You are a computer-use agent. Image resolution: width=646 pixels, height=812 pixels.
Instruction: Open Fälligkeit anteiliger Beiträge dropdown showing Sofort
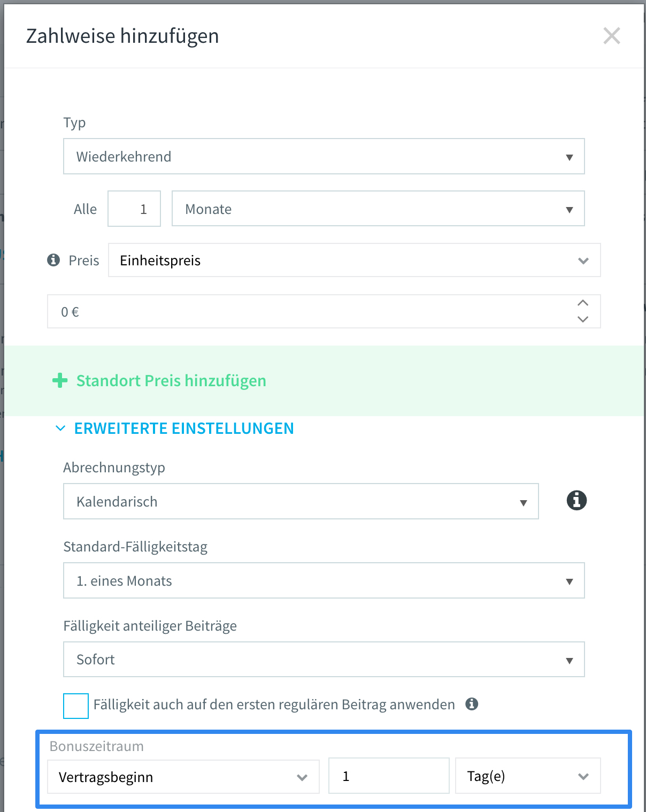pyautogui.click(x=324, y=660)
